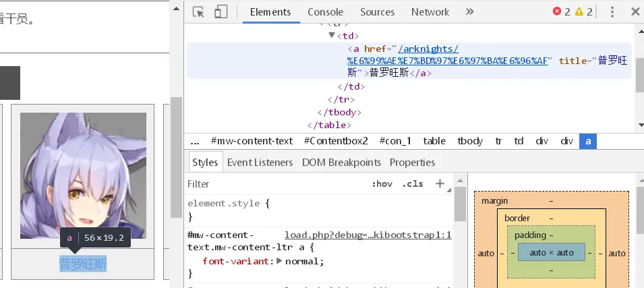Open the DOM Breakpoints sub-tab
Screen dimensions: 644x288
pos(341,163)
